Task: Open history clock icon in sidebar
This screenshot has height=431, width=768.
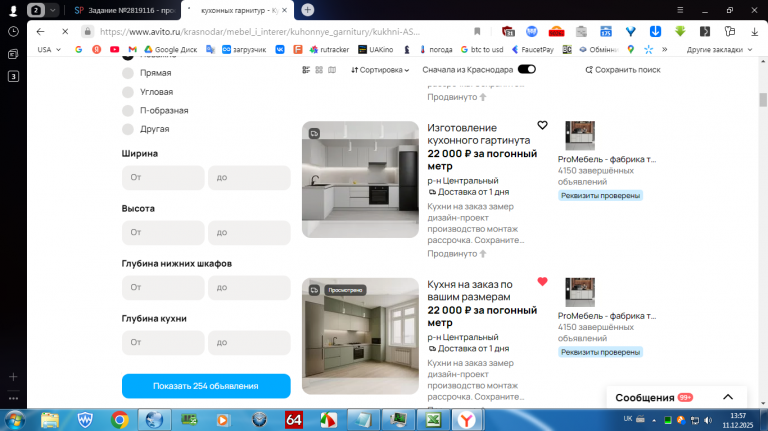Action: point(13,31)
